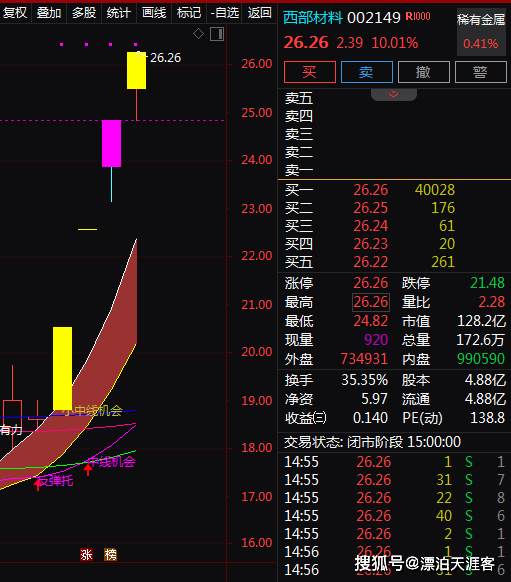Click the latest yellow candlestick at 26.26
Screen dimensions: 511x582
pos(136,71)
